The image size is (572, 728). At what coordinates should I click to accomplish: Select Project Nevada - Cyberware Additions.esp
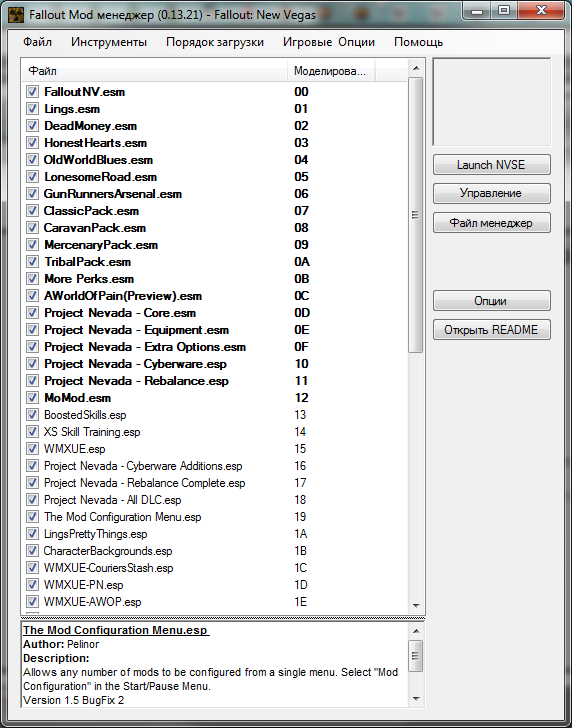[x=214, y=466]
